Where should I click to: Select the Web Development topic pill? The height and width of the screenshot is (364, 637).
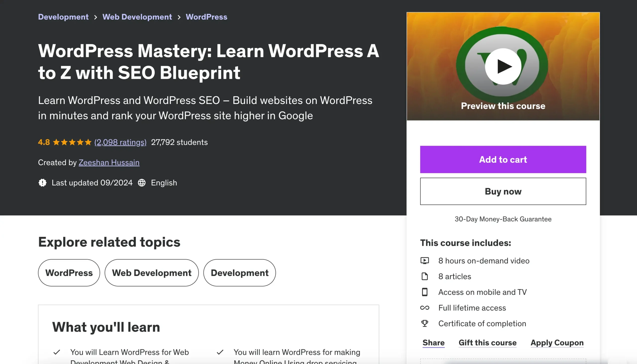click(152, 273)
